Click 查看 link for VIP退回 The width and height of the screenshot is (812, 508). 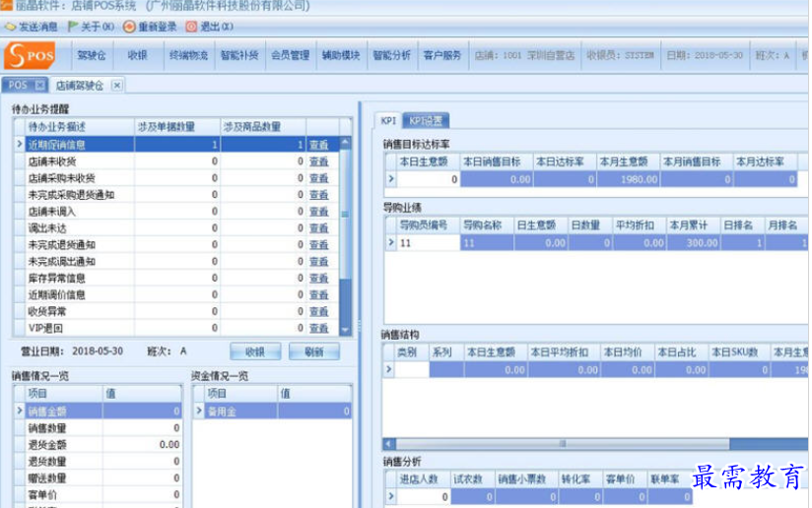coord(319,328)
